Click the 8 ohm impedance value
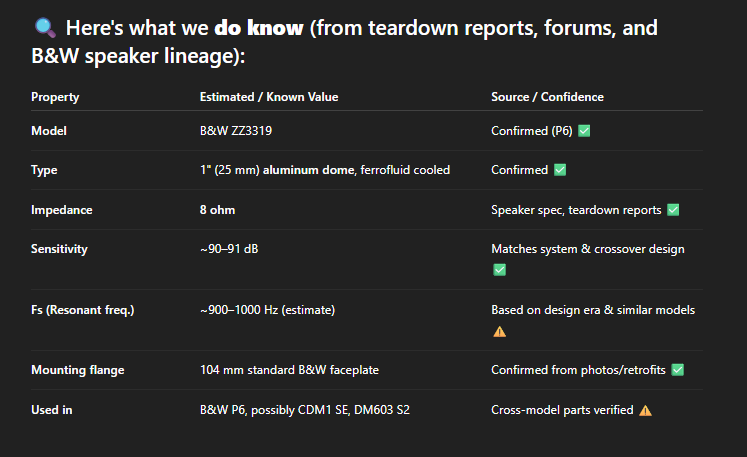Image resolution: width=747 pixels, height=457 pixels. [x=217, y=210]
